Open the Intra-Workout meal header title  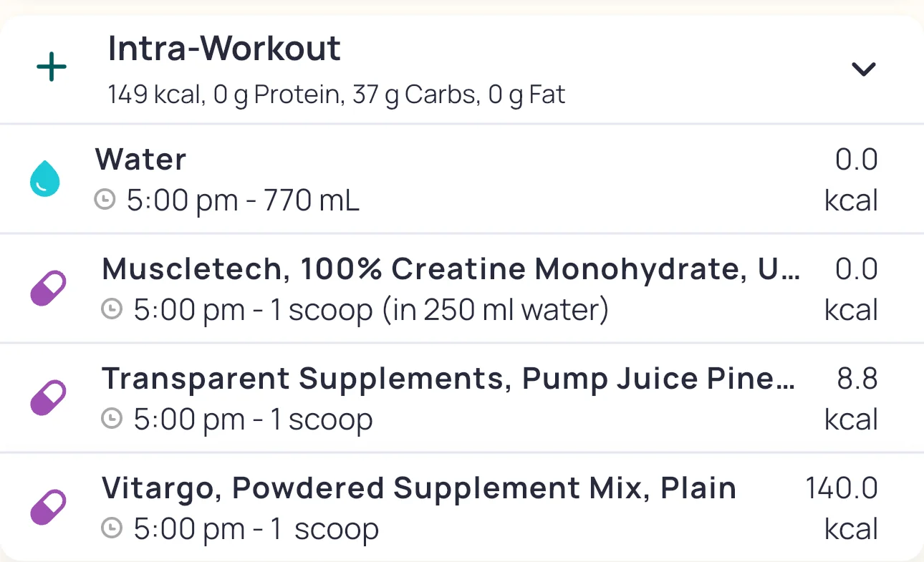tap(224, 49)
